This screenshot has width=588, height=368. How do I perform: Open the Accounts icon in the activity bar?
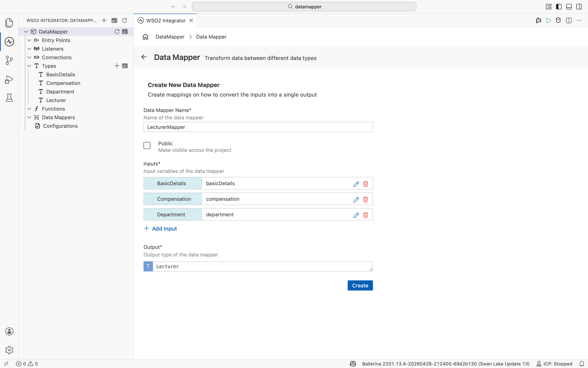(x=9, y=331)
